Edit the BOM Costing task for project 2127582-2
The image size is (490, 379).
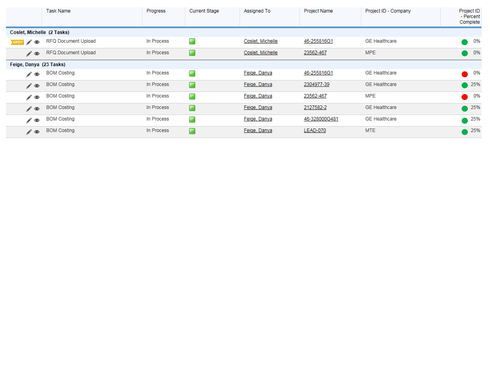29,109
